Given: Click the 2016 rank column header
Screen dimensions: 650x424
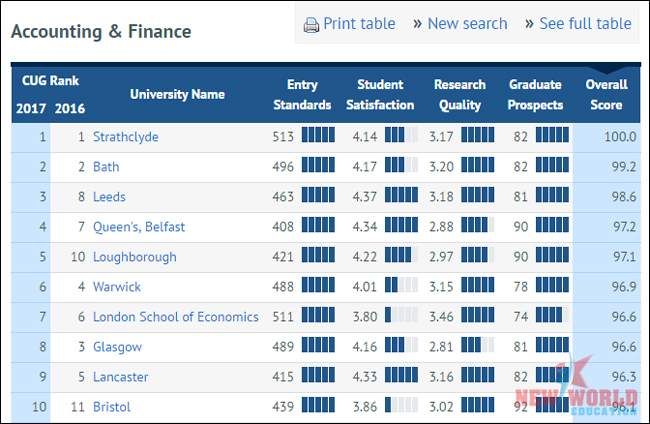Looking at the screenshot, I should [70, 109].
